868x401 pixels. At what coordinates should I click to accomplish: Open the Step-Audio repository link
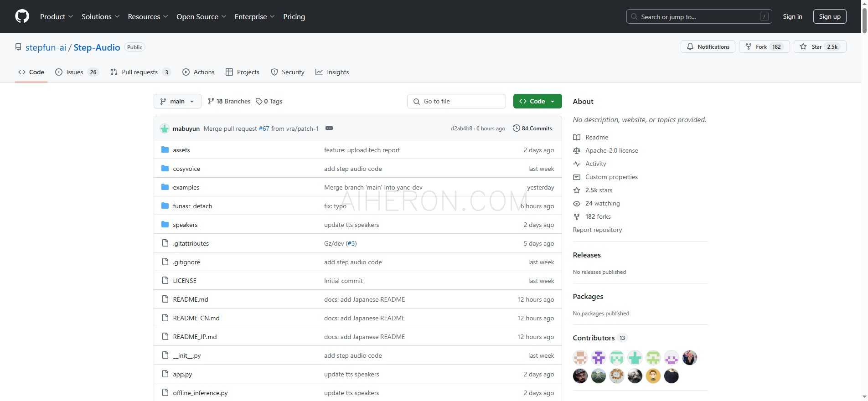click(x=97, y=47)
